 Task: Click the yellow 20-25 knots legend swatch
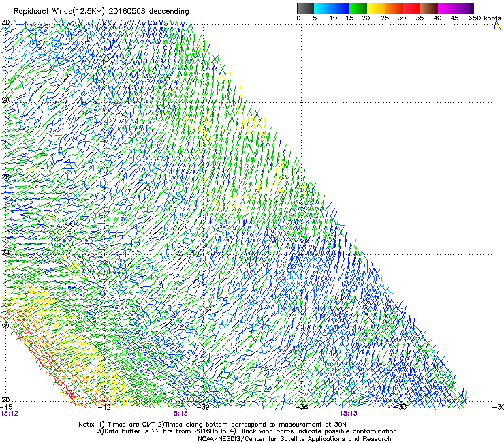tap(376, 8)
